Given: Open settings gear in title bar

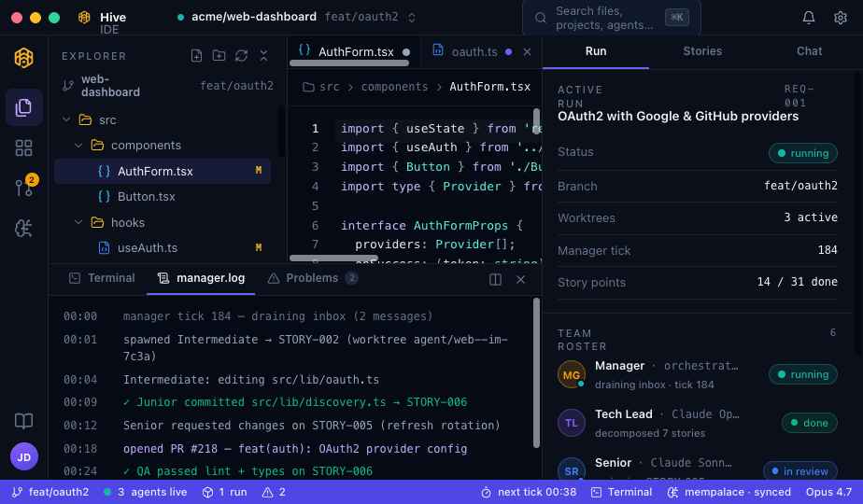Looking at the screenshot, I should [841, 18].
